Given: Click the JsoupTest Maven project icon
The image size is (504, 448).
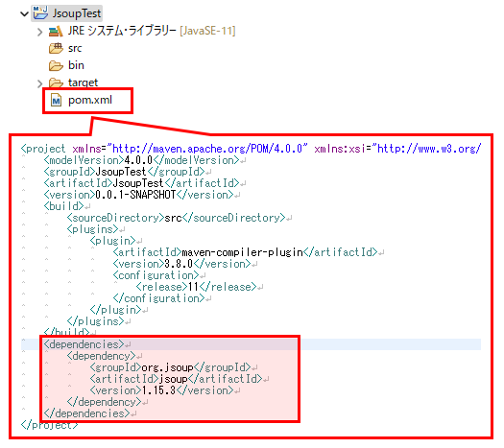Looking at the screenshot, I should 40,12.
